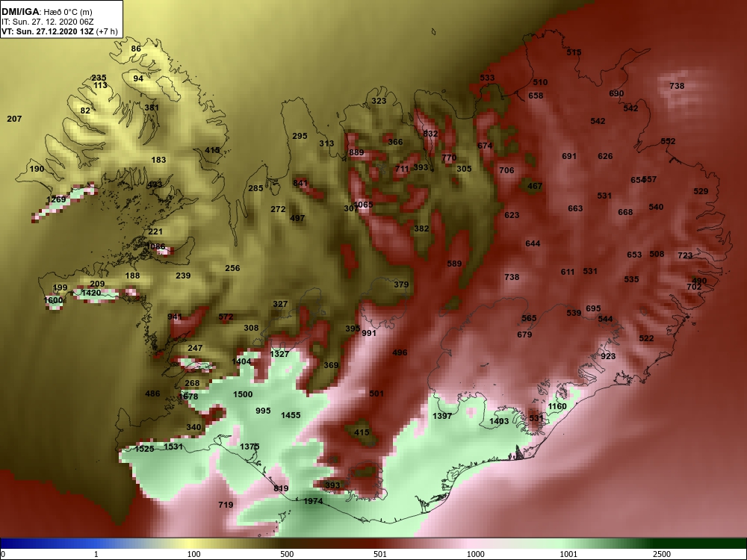The height and width of the screenshot is (560, 747).
Task: Select the VT: Sun. 27.12.2020 13Z line
Action: (59, 32)
